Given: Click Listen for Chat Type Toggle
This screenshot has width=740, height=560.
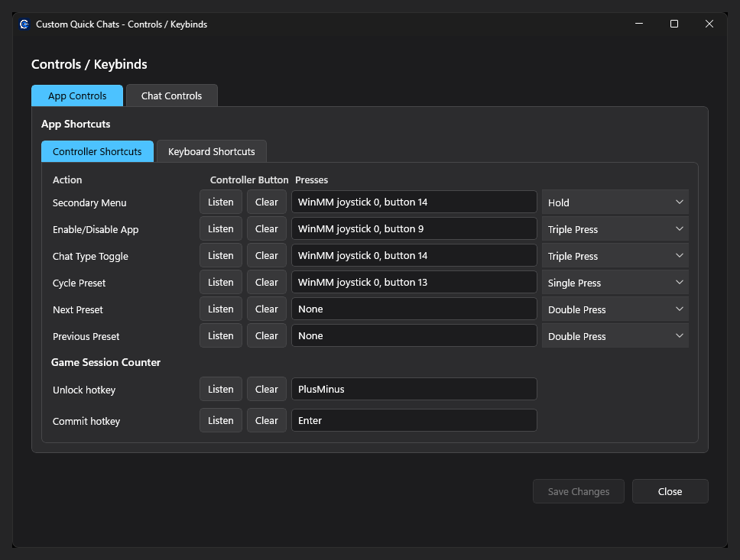Looking at the screenshot, I should click(x=221, y=256).
